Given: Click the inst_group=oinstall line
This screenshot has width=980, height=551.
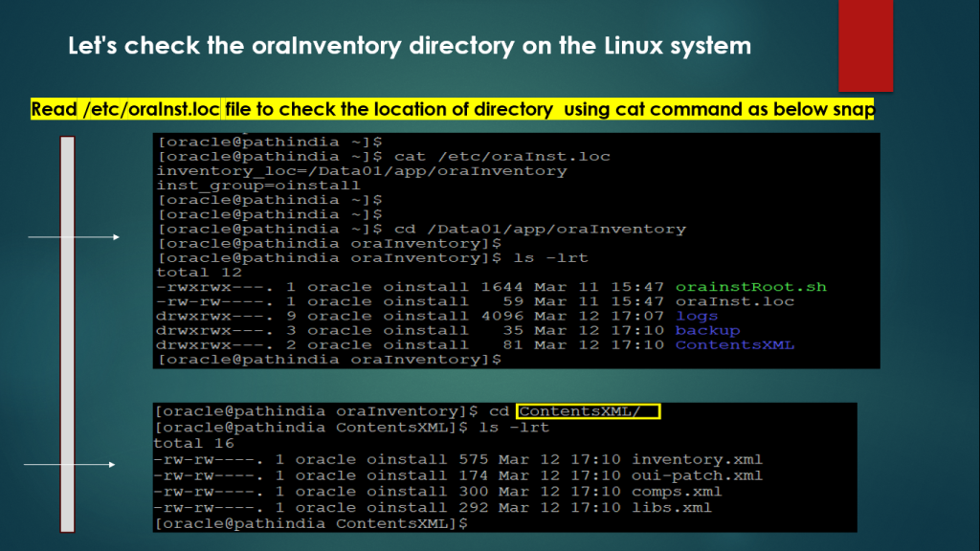Looking at the screenshot, I should point(258,186).
